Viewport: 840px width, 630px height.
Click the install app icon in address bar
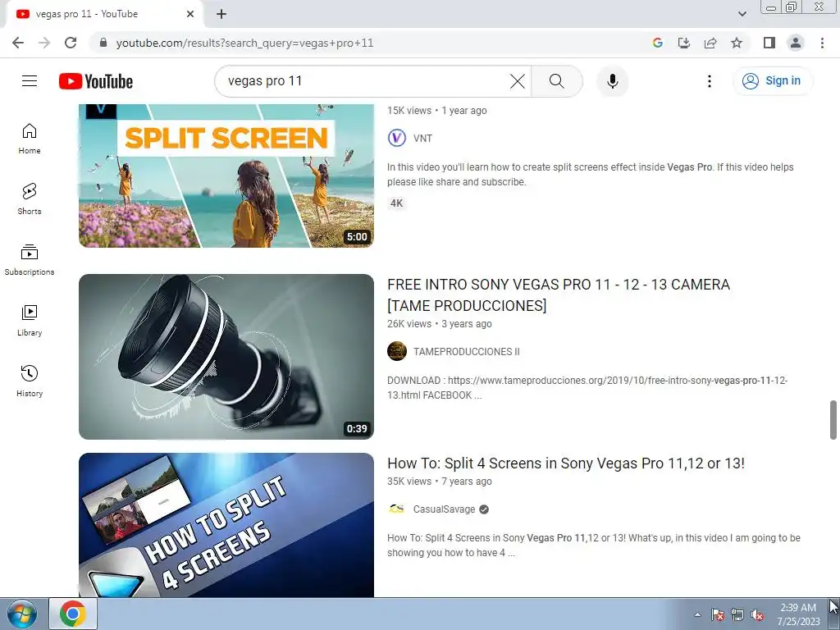point(683,43)
